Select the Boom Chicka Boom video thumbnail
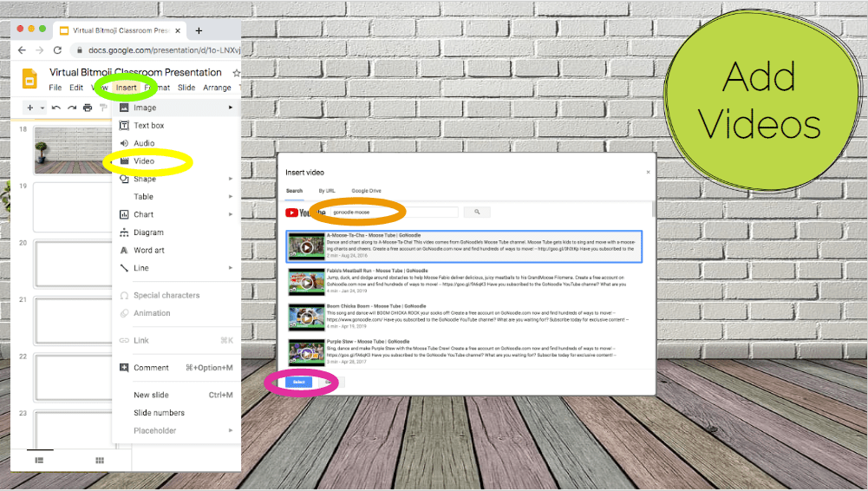 click(306, 318)
